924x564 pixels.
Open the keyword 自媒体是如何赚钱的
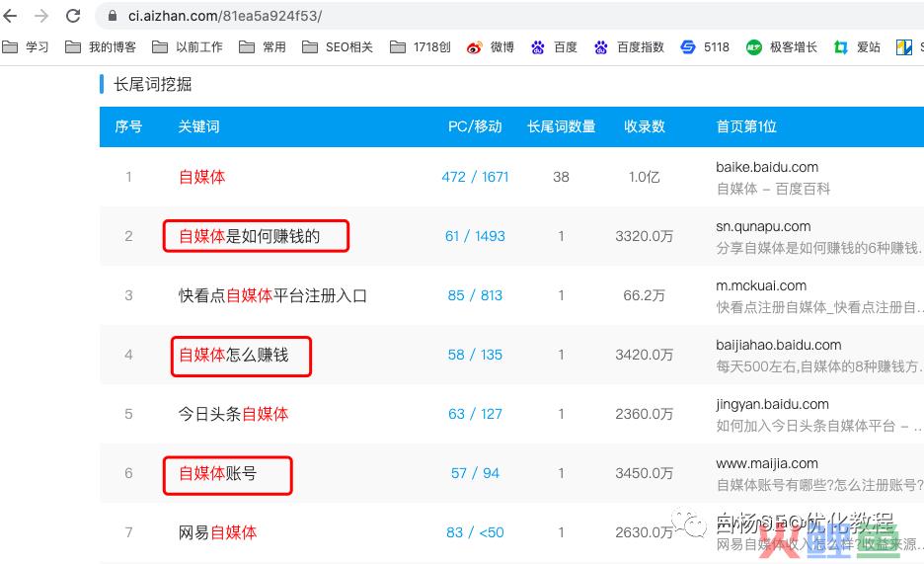pos(250,236)
